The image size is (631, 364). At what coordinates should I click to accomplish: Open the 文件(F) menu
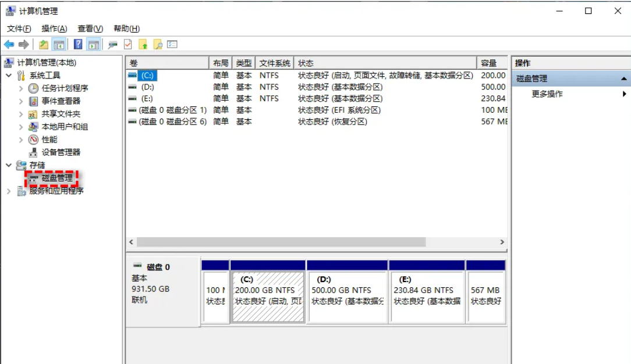point(19,28)
